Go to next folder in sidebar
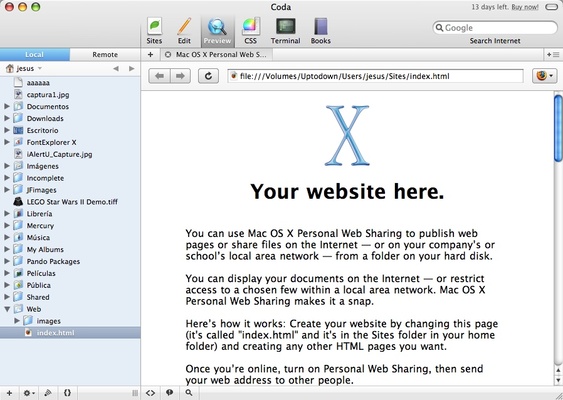Viewport: 563px width, 400px height. [132, 68]
